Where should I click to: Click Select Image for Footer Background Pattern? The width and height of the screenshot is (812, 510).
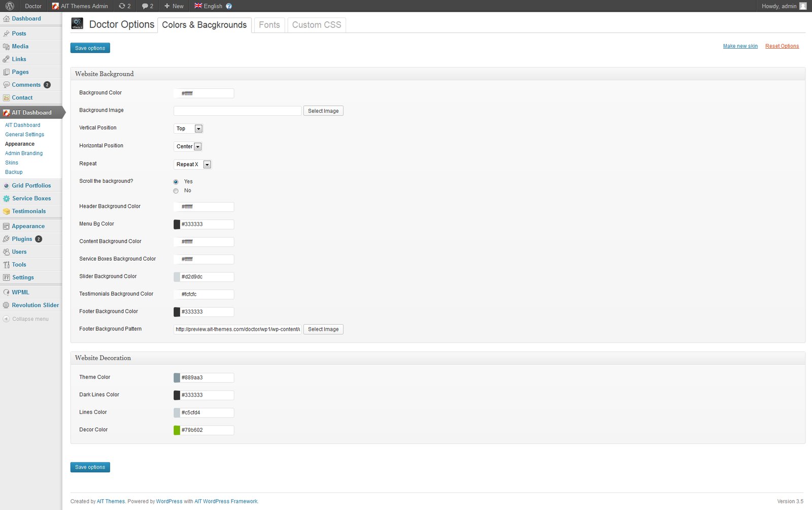click(x=323, y=329)
